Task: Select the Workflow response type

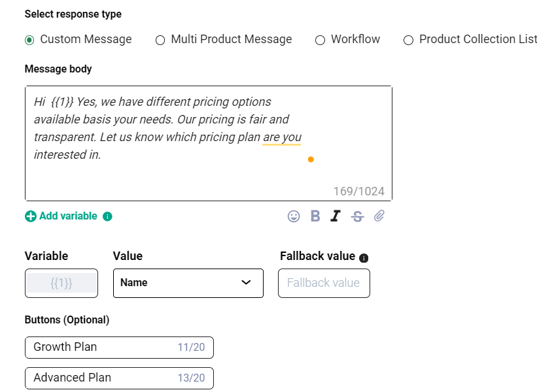Action: [x=320, y=40]
